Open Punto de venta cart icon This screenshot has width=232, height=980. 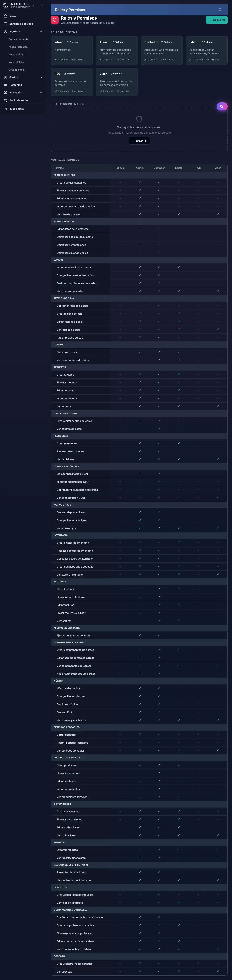click(5, 100)
